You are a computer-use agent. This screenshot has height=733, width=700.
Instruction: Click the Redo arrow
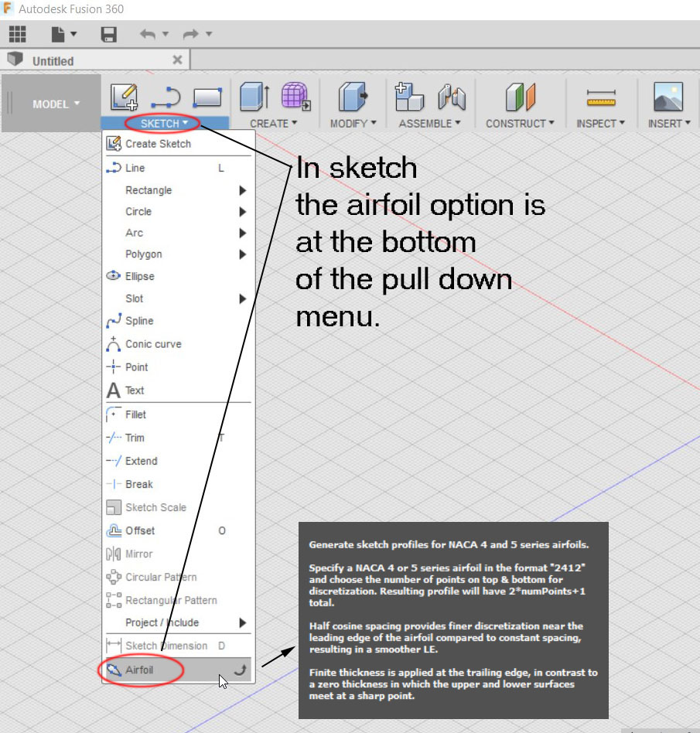(x=191, y=34)
